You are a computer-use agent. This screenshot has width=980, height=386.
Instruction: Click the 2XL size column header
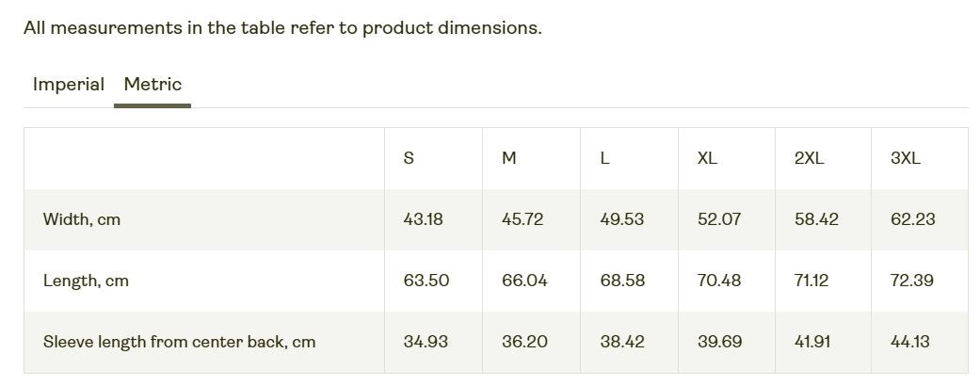(x=809, y=158)
